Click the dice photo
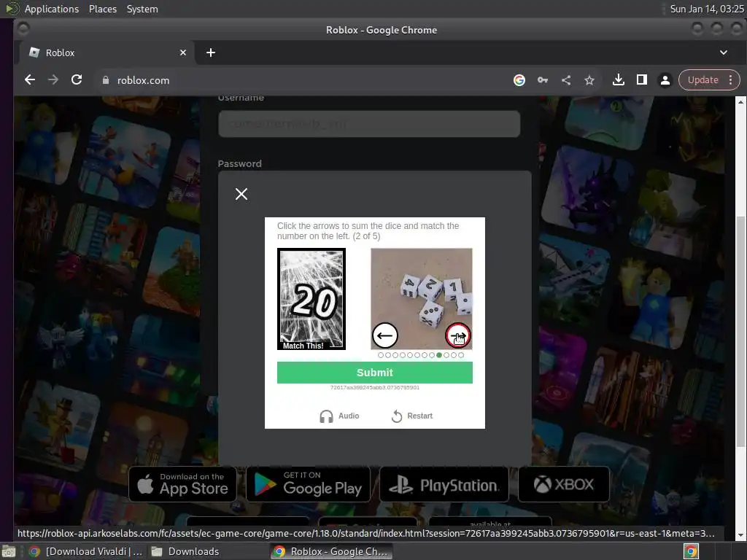This screenshot has height=560, width=747. pos(422,299)
